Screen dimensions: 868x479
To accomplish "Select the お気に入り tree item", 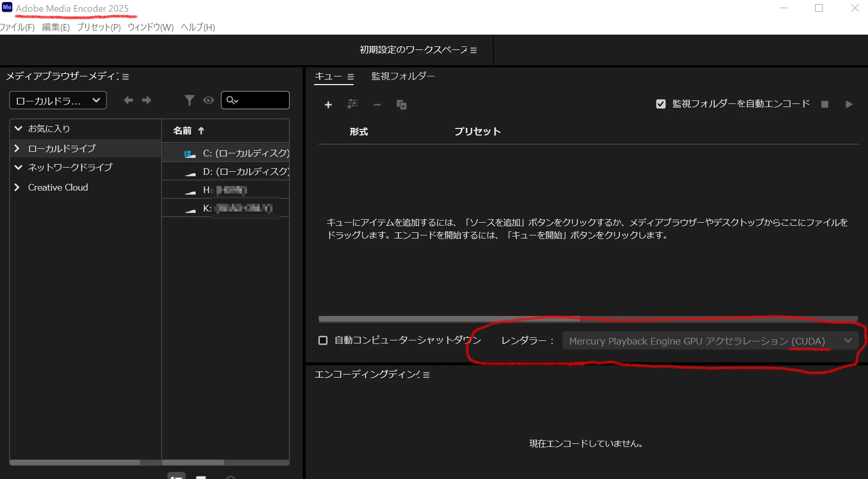I will click(49, 128).
